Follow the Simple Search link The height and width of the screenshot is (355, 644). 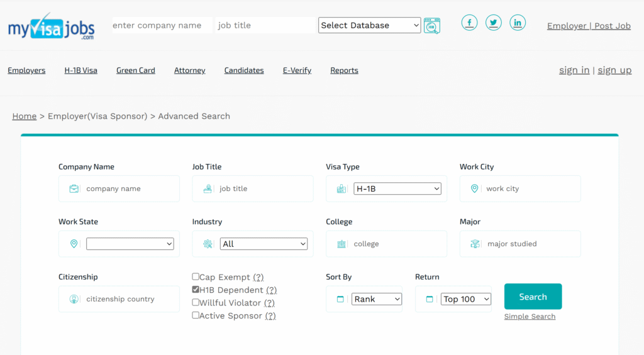coord(530,317)
